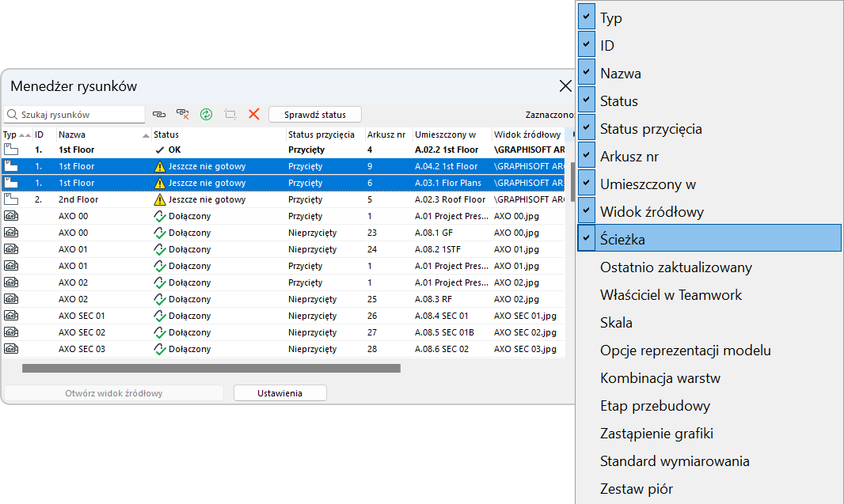Screen dimensions: 844x504
Task: Click the floor plan icon of 2nd Floor
Action: 11,199
